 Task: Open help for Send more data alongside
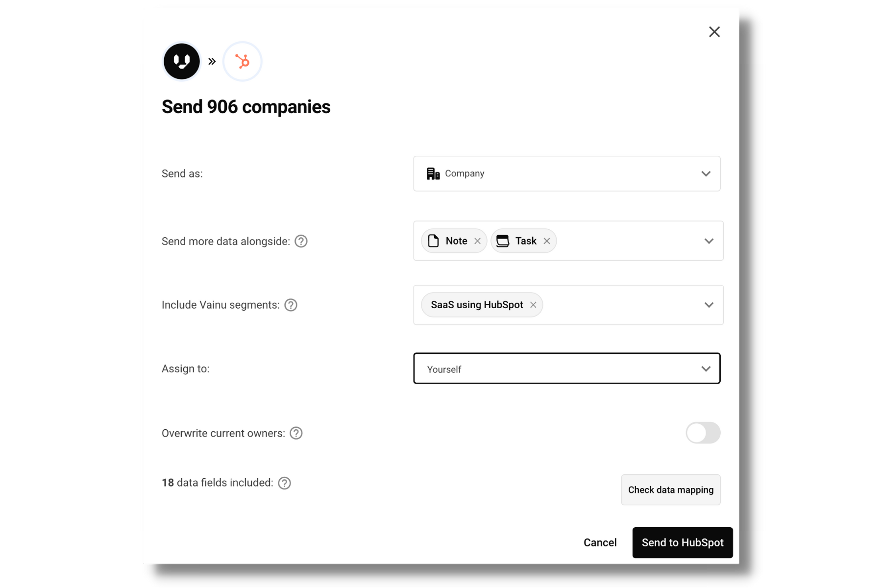301,241
